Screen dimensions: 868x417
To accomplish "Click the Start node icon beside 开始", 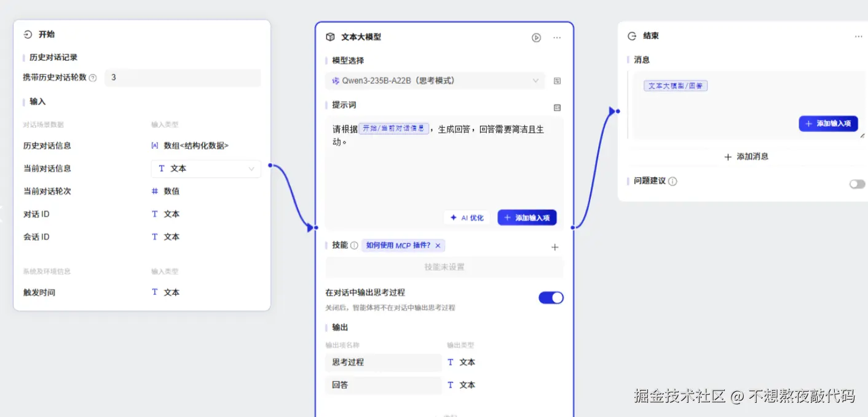I will point(28,34).
